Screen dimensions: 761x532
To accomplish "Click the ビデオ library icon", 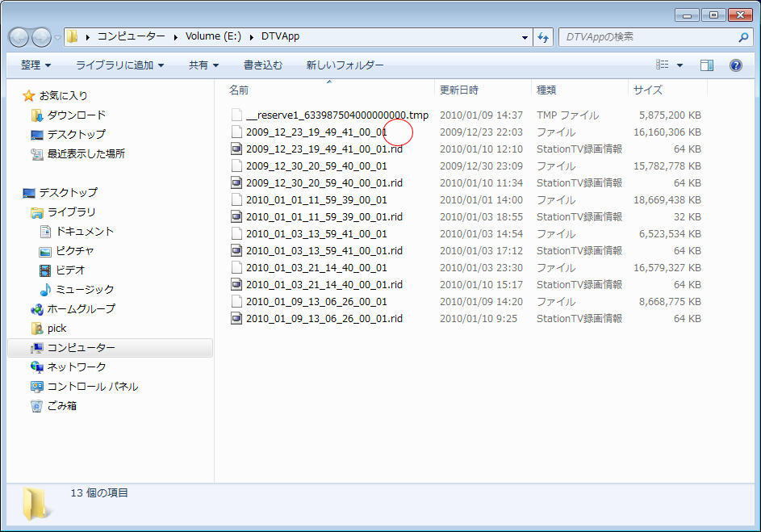I will (45, 270).
